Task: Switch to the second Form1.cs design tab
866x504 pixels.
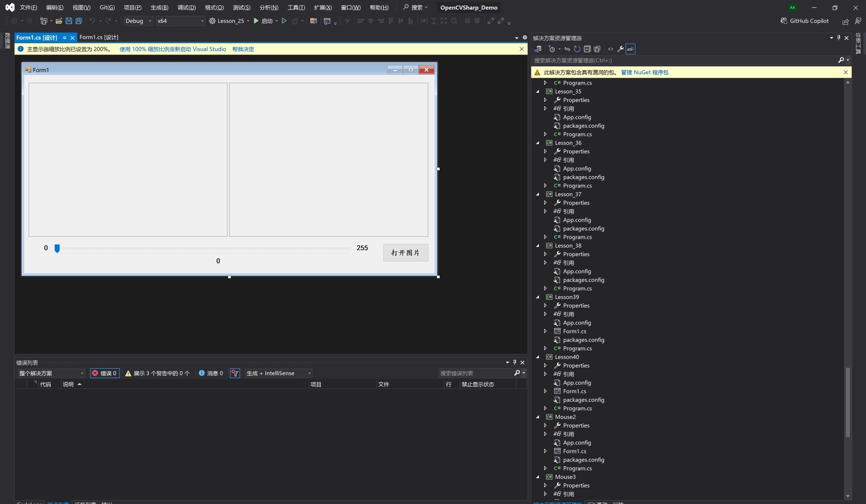Action: click(99, 37)
